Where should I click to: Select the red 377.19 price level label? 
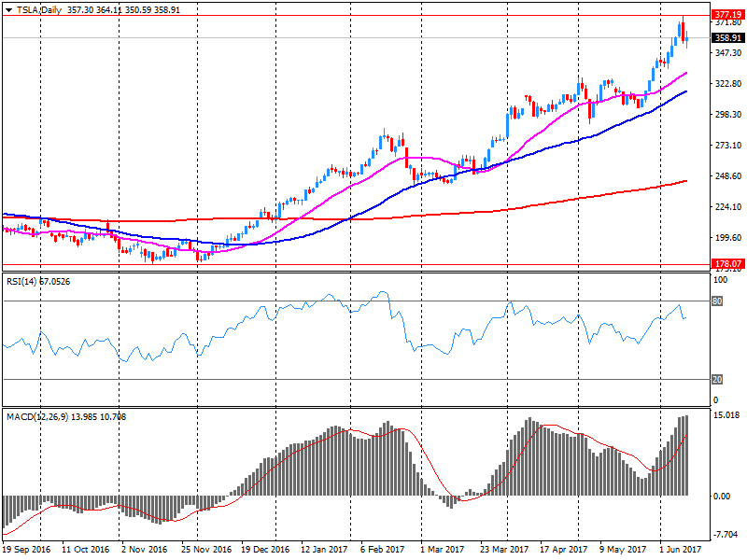pyautogui.click(x=728, y=15)
